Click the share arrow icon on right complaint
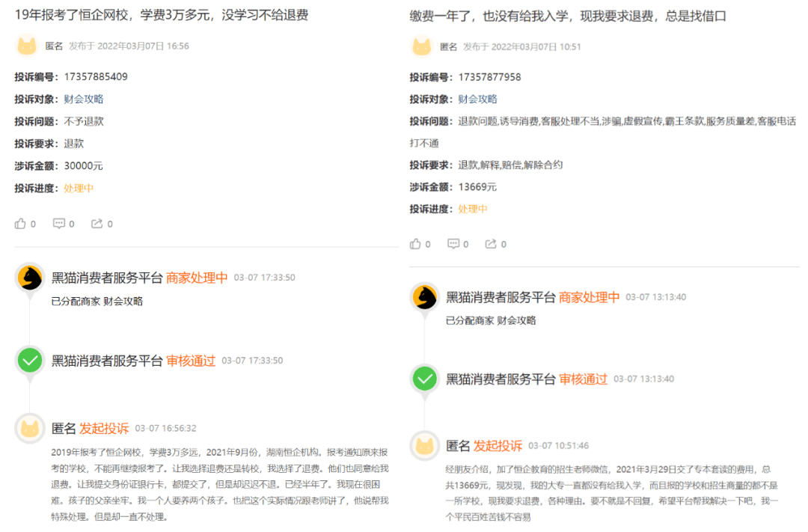The image size is (808, 532). click(492, 243)
